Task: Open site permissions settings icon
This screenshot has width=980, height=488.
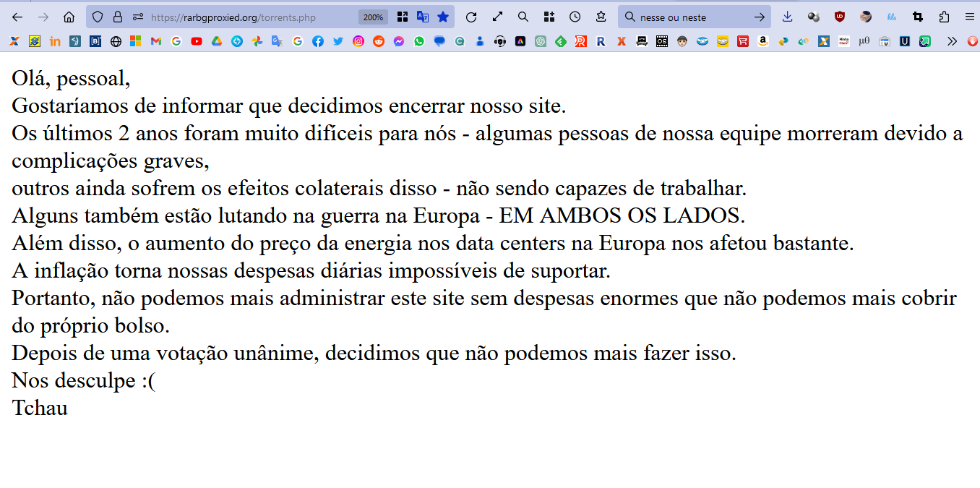Action: (x=137, y=17)
